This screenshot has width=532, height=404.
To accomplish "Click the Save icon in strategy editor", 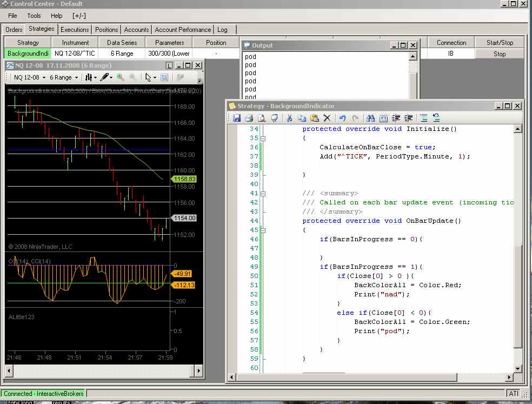I will click(x=236, y=118).
